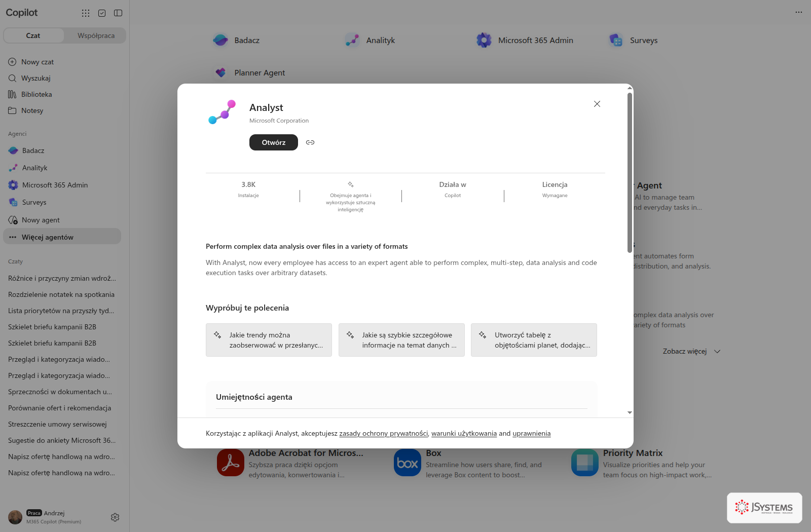
Task: Switch to the Czat tab
Action: point(33,35)
